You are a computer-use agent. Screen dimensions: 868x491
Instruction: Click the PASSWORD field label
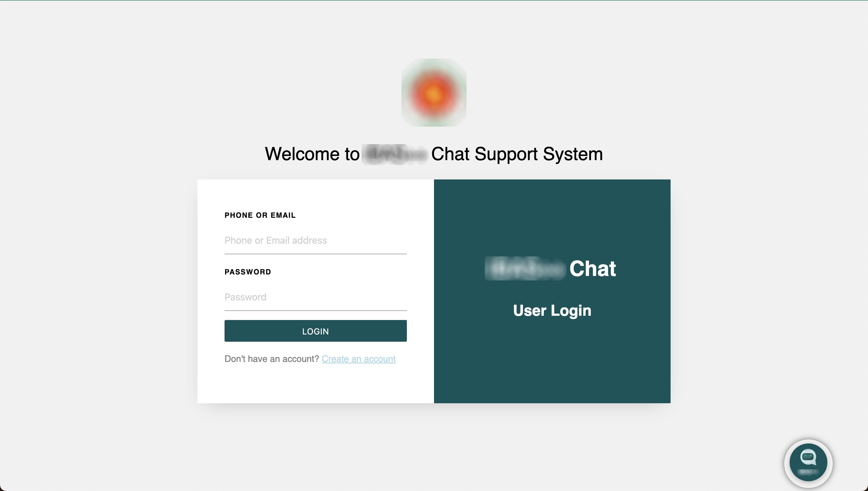[x=248, y=272]
